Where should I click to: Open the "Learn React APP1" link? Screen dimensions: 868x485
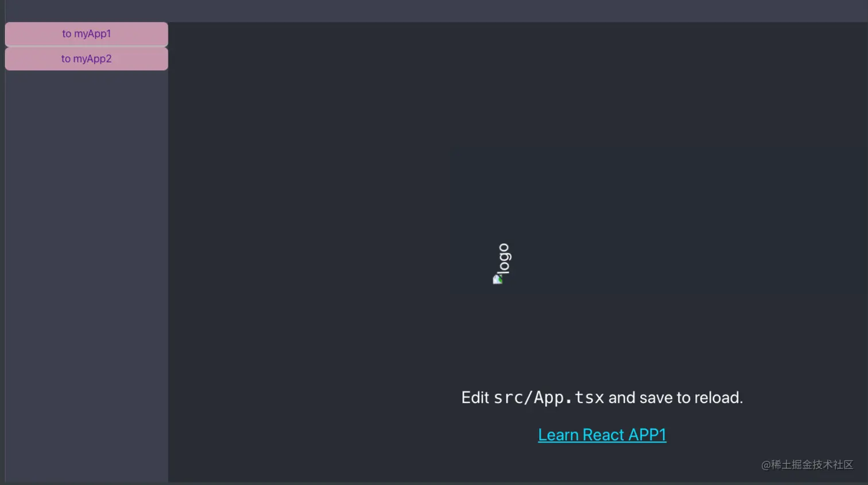[602, 435]
